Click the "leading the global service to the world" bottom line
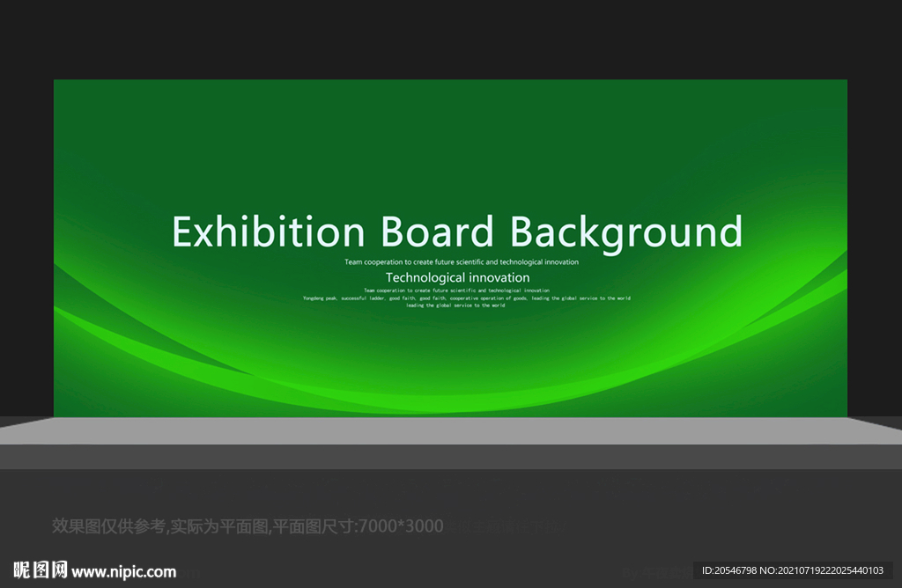This screenshot has width=902, height=588. click(x=455, y=305)
